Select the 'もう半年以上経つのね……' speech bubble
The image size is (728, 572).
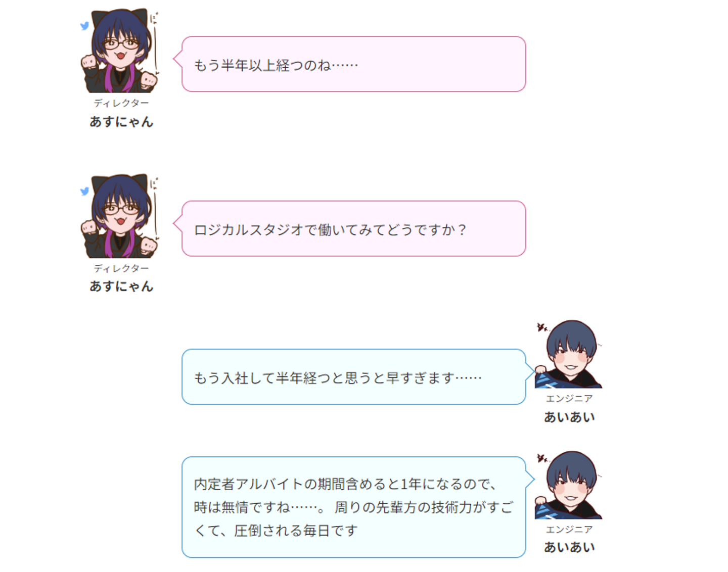point(354,64)
